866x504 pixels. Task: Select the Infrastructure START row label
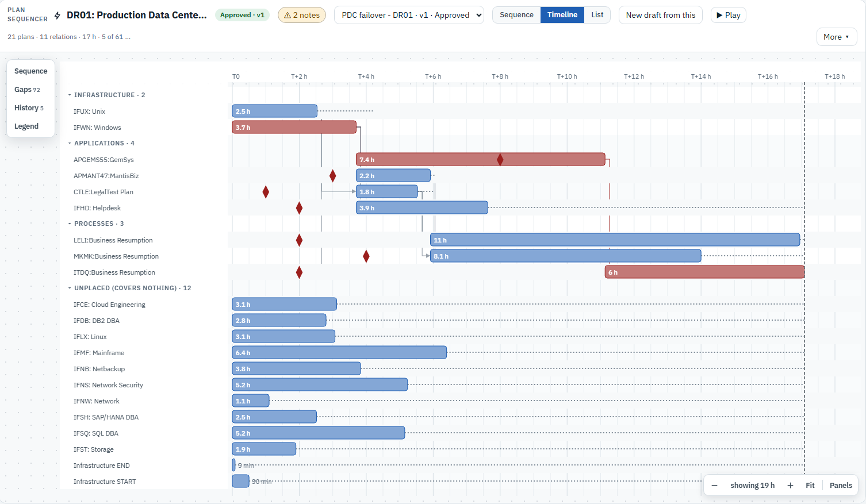pos(105,482)
